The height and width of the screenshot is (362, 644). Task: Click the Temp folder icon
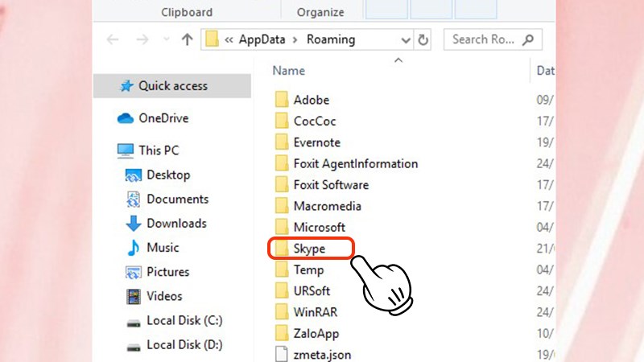pos(282,269)
